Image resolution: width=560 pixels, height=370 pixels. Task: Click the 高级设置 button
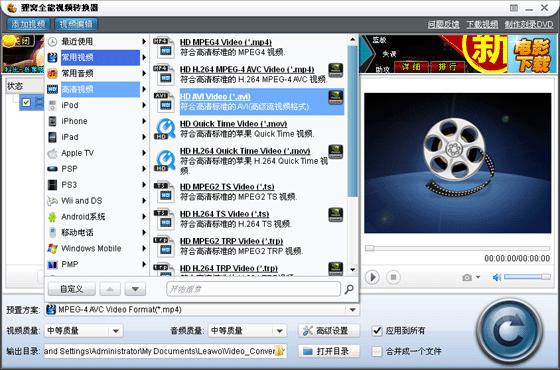click(x=329, y=331)
